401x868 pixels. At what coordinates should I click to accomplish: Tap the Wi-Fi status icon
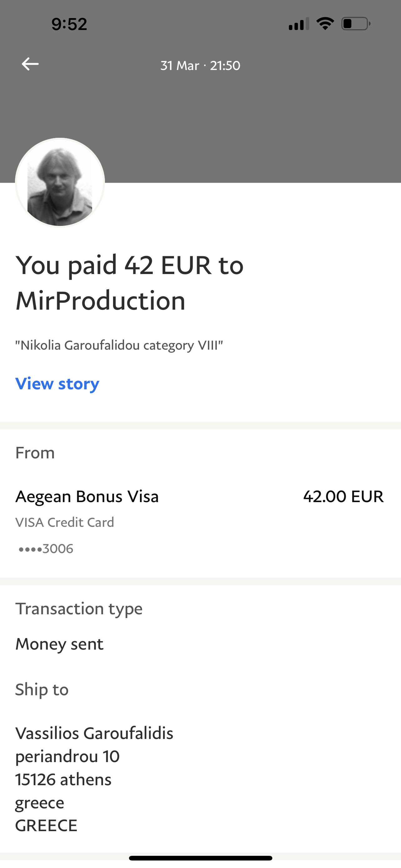(x=325, y=23)
